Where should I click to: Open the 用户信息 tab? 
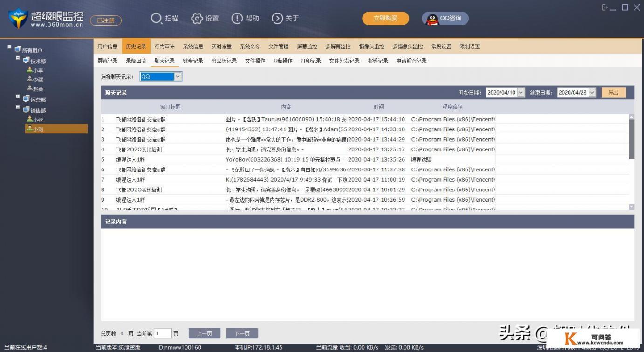(x=108, y=47)
